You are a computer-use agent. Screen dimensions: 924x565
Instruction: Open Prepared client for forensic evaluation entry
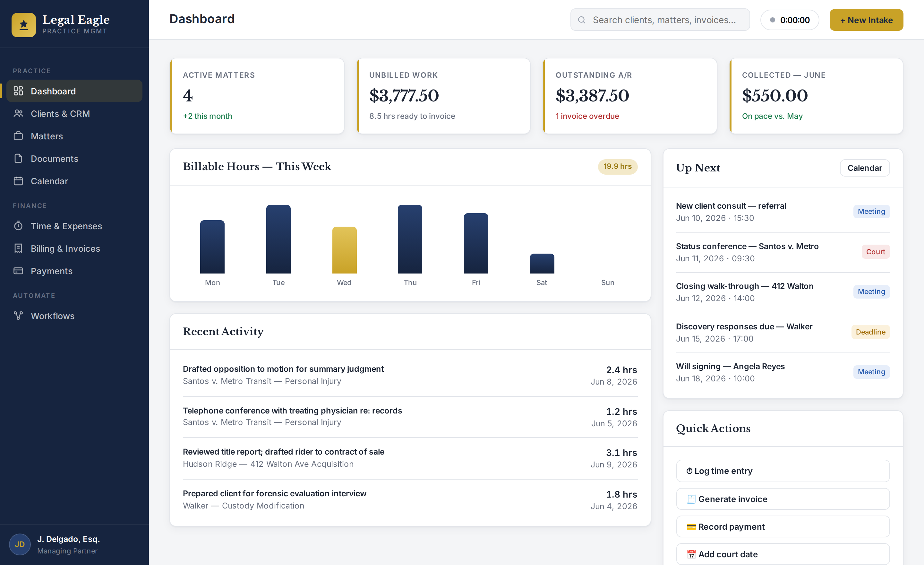410,500
